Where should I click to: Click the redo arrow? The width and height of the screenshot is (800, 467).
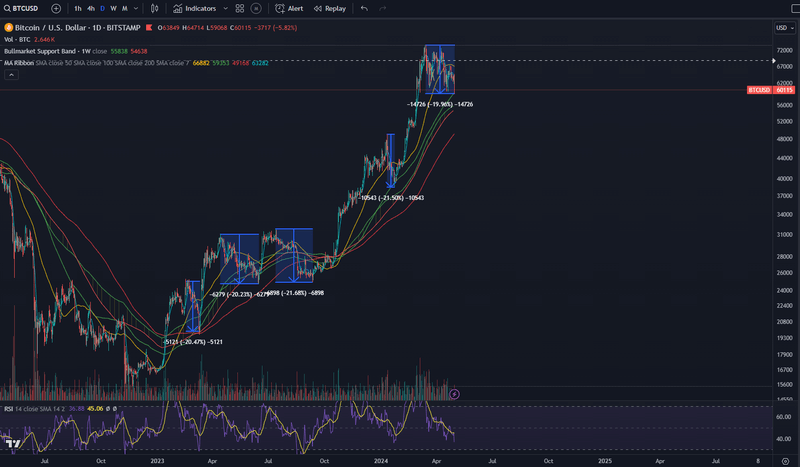[383, 8]
